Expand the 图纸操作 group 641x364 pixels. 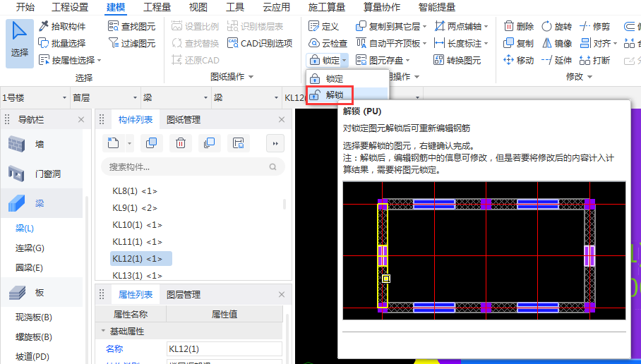(251, 77)
